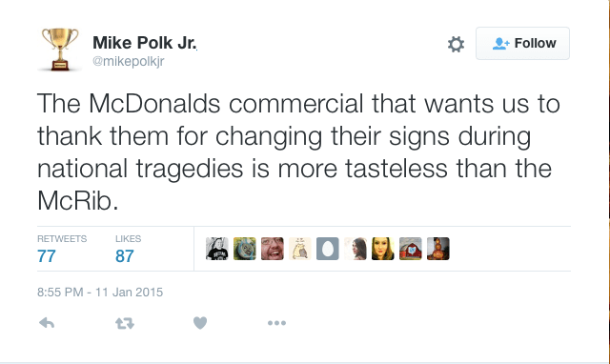Open the gear settings dropdown
Viewport: 610px width, 364px height.
[456, 44]
